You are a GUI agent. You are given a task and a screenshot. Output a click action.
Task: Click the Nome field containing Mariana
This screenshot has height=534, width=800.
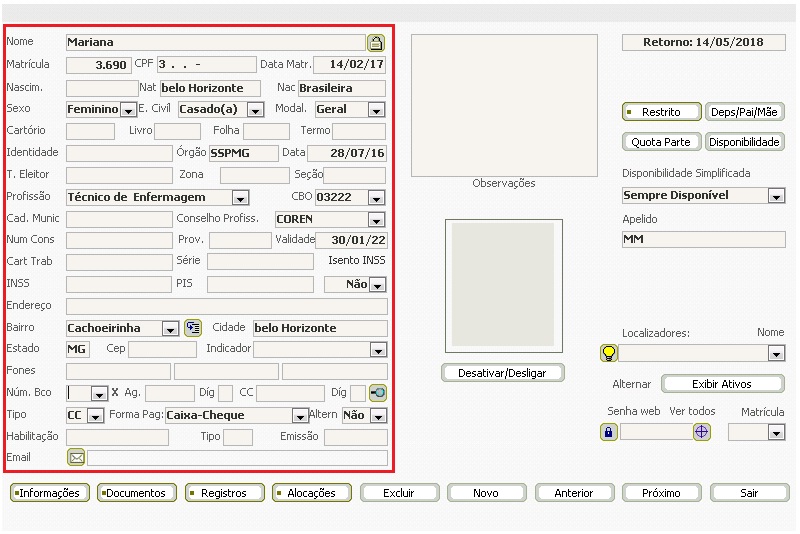point(215,42)
